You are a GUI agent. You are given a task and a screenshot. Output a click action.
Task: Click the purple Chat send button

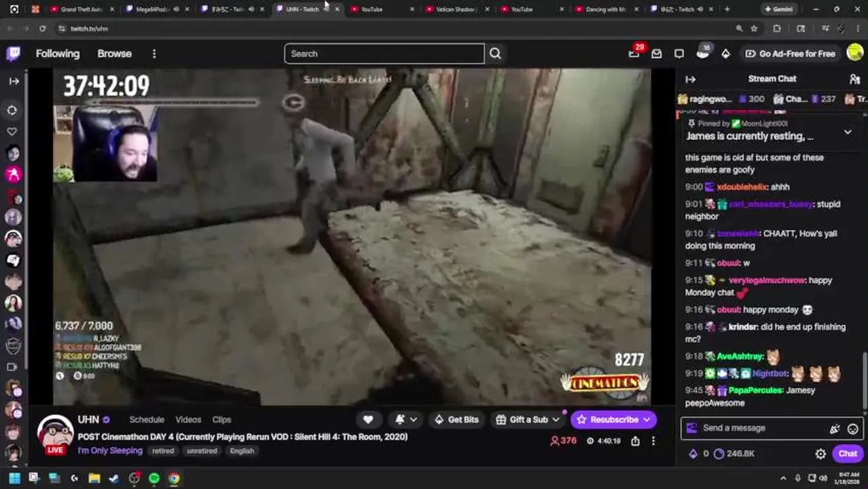[848, 454]
